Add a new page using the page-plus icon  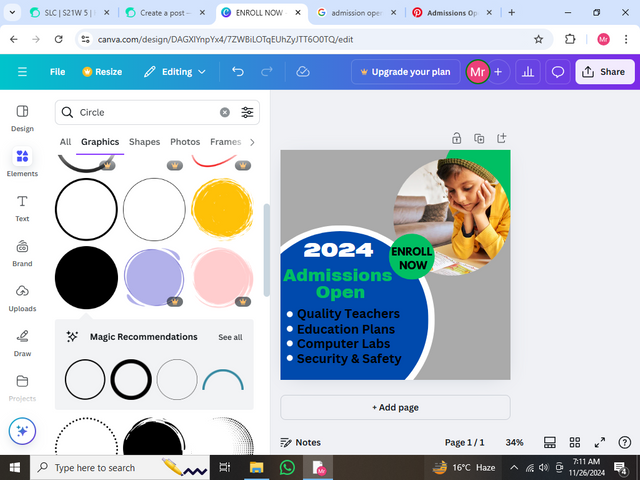(x=502, y=138)
